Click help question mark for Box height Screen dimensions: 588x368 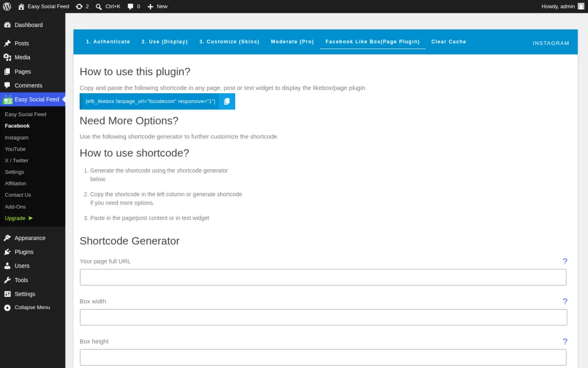click(565, 342)
